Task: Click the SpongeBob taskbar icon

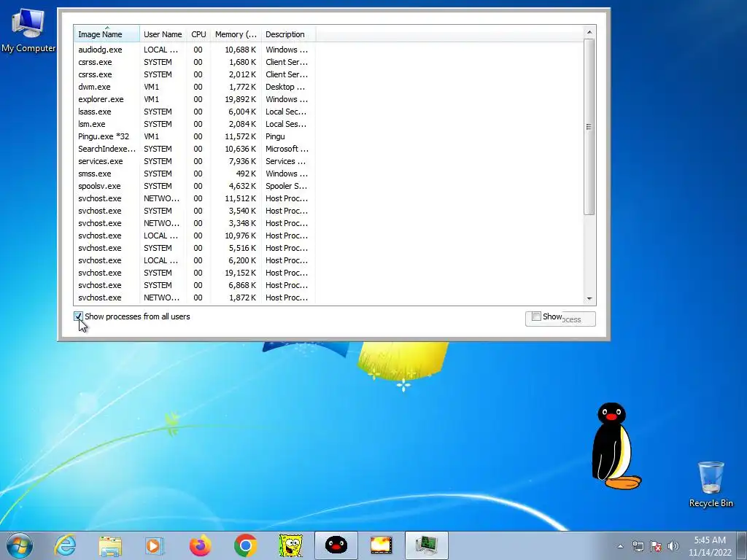Action: pyautogui.click(x=290, y=545)
